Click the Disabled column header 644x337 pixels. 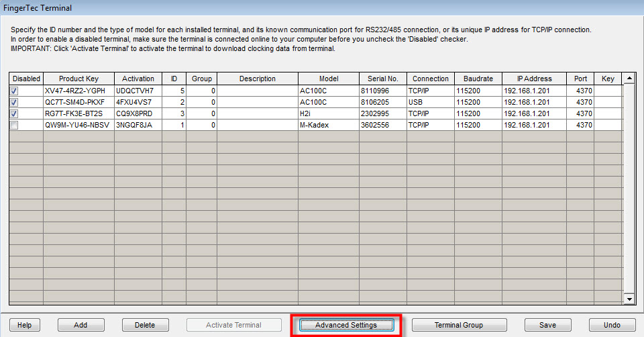pos(26,79)
